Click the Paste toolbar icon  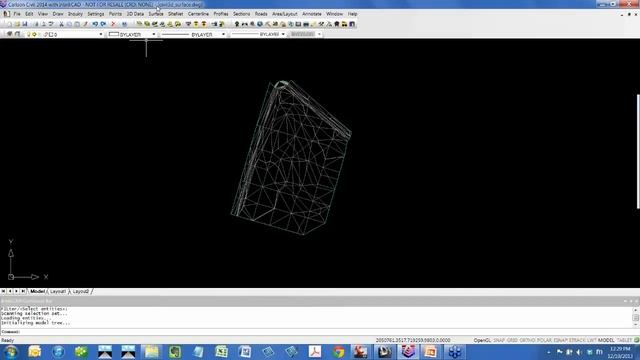click(77, 24)
